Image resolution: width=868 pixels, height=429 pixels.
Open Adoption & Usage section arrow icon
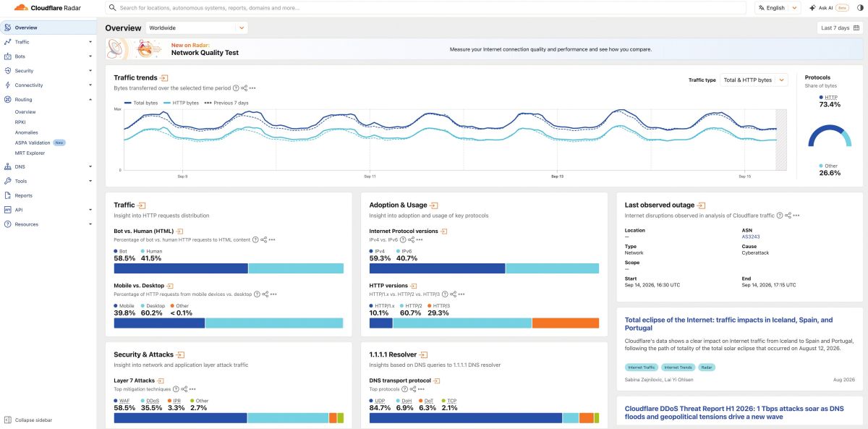tap(434, 205)
